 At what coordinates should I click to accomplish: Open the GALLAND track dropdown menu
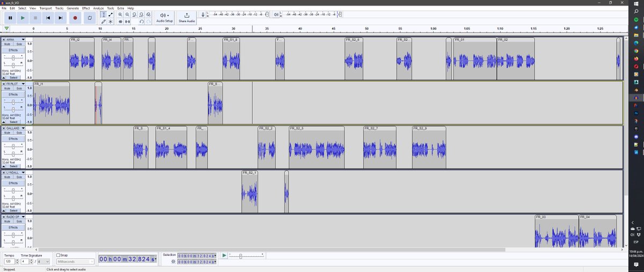23,128
